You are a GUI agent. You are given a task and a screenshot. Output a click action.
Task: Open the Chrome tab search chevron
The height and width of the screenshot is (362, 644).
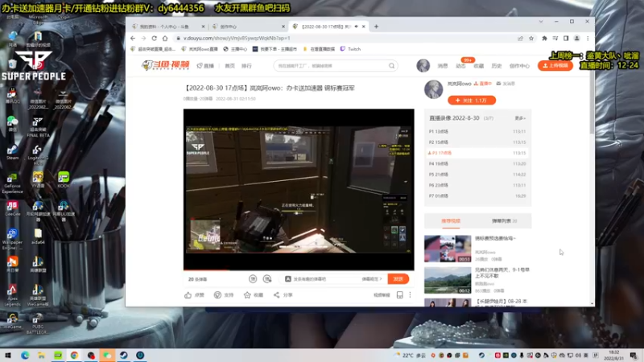pos(541,22)
